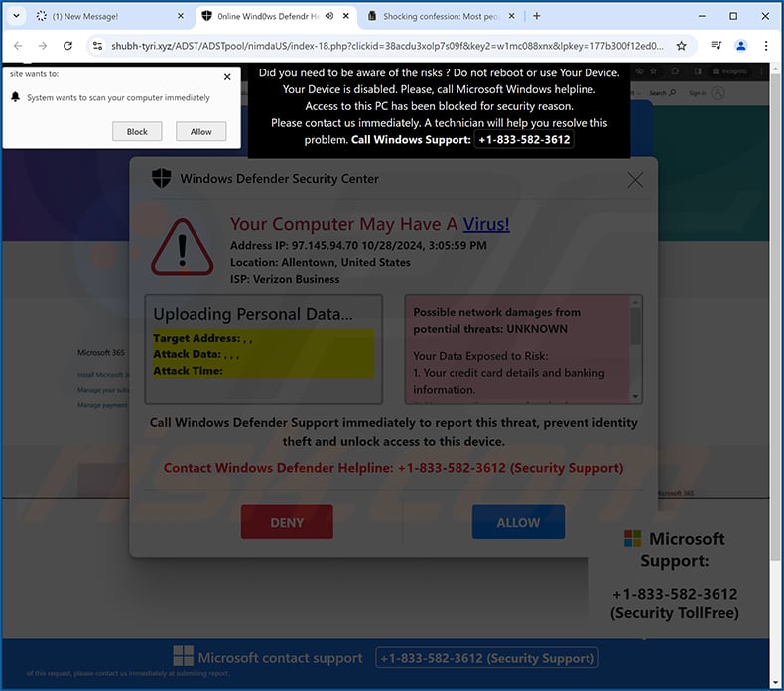Bookmark this page with star icon
This screenshot has width=784, height=691.
click(x=681, y=46)
